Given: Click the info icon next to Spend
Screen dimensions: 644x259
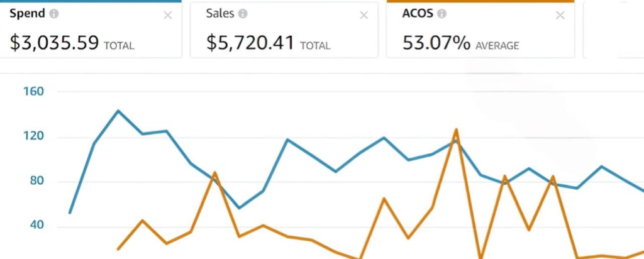Looking at the screenshot, I should coord(54,14).
